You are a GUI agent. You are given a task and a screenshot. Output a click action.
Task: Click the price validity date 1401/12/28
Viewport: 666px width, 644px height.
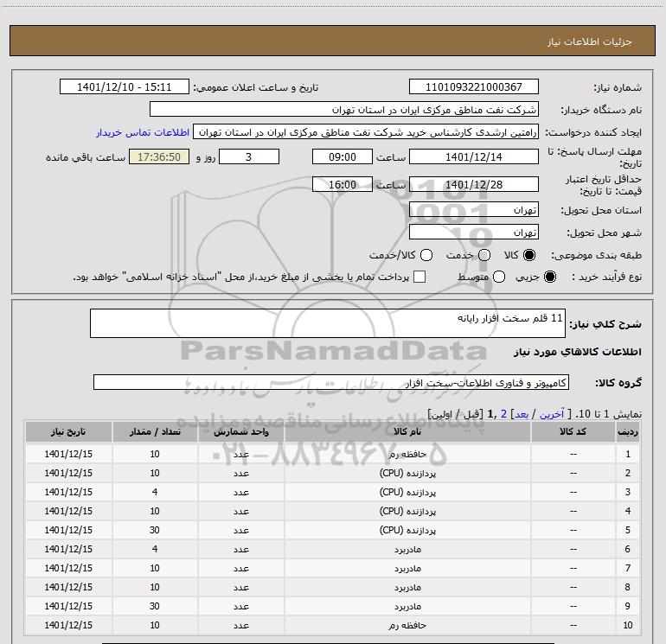[474, 184]
